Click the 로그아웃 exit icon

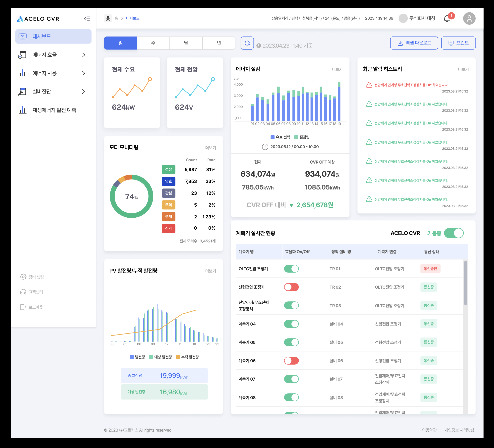pyautogui.click(x=23, y=307)
